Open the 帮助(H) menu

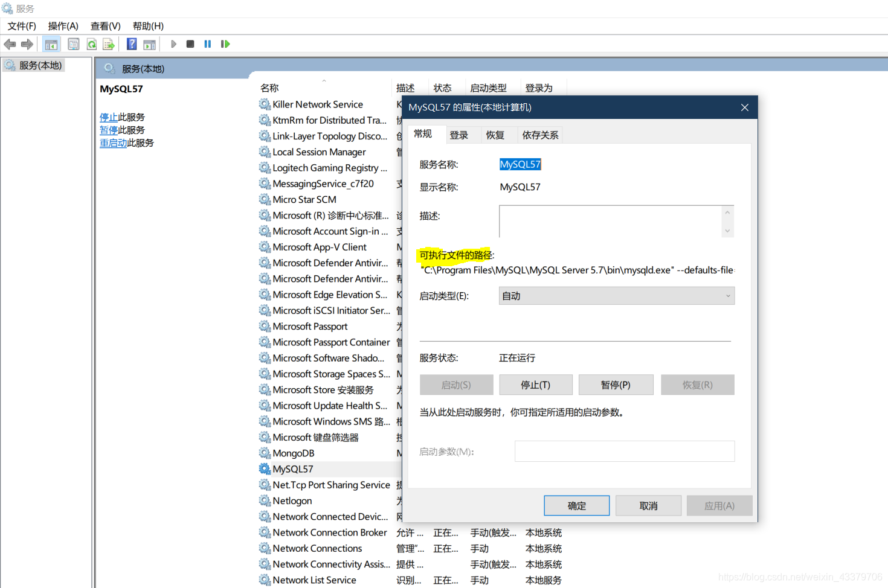148,26
